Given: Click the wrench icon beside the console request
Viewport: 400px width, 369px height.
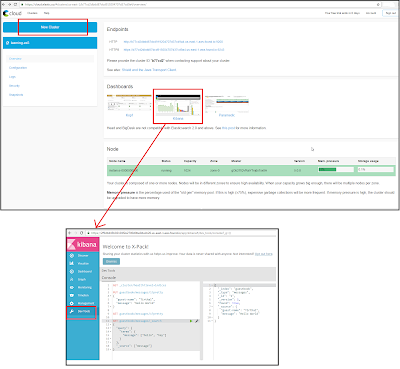Looking at the screenshot, I should [x=196, y=321].
